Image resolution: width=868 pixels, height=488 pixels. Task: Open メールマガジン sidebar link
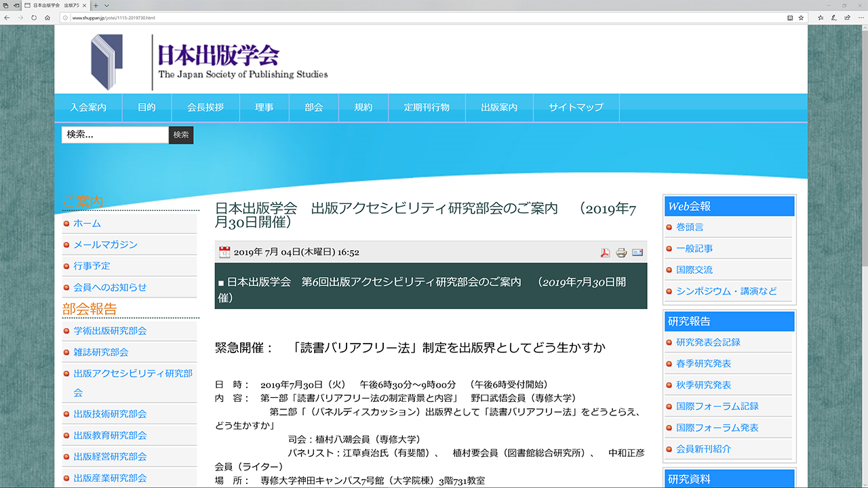point(105,245)
